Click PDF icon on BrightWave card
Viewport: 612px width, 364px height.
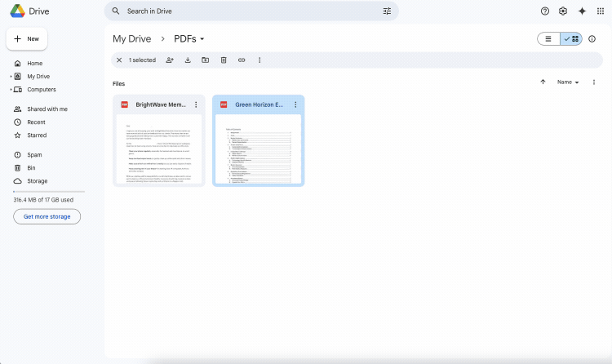tap(125, 104)
